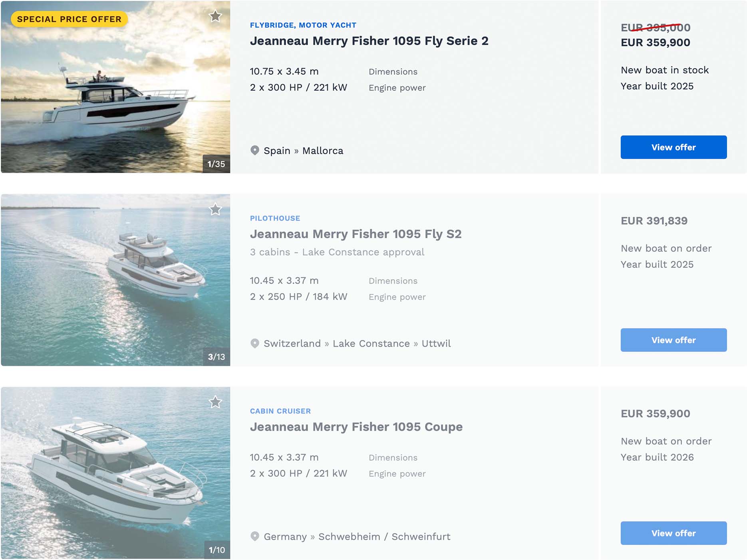Open the aerial photo of the Fly S2 boat
Viewport: 747px width, 560px height.
[x=115, y=280]
